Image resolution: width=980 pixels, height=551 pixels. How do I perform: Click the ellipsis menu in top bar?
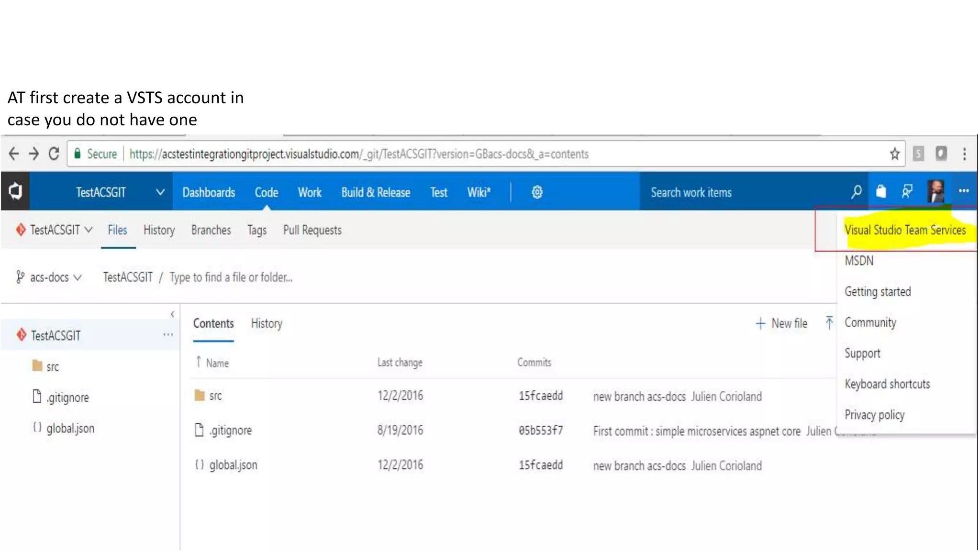point(964,191)
